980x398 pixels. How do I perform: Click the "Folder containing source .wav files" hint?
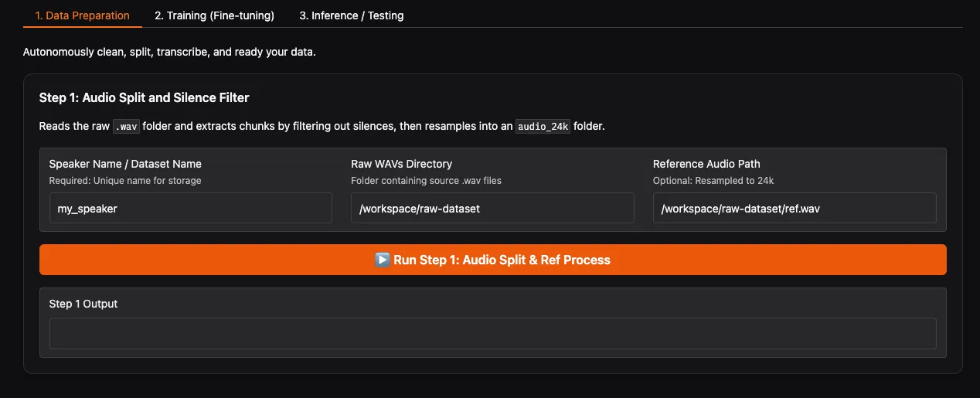(426, 181)
